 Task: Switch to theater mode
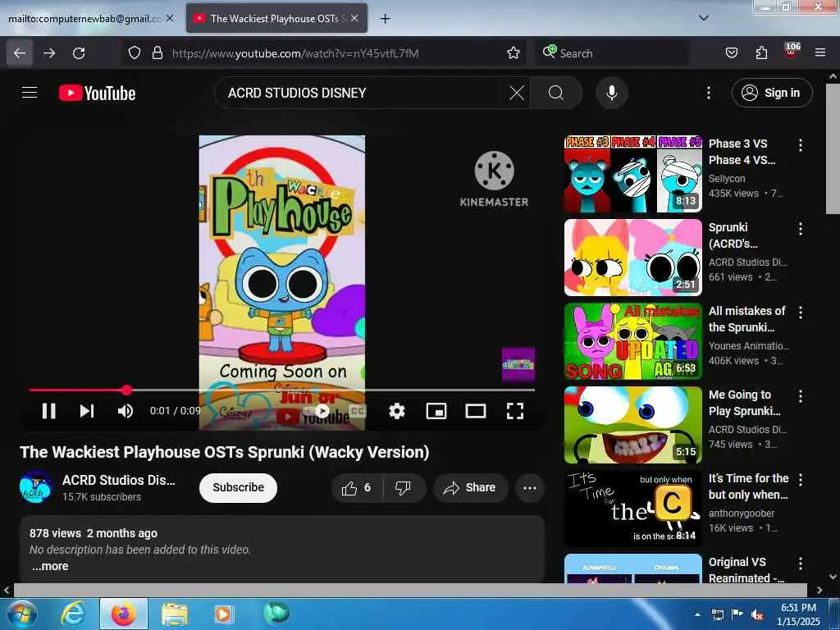(476, 411)
